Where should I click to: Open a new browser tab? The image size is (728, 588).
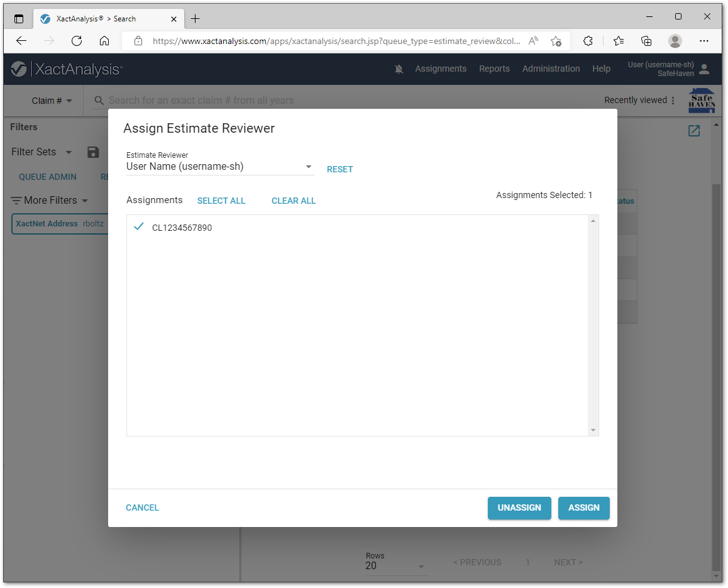(196, 19)
